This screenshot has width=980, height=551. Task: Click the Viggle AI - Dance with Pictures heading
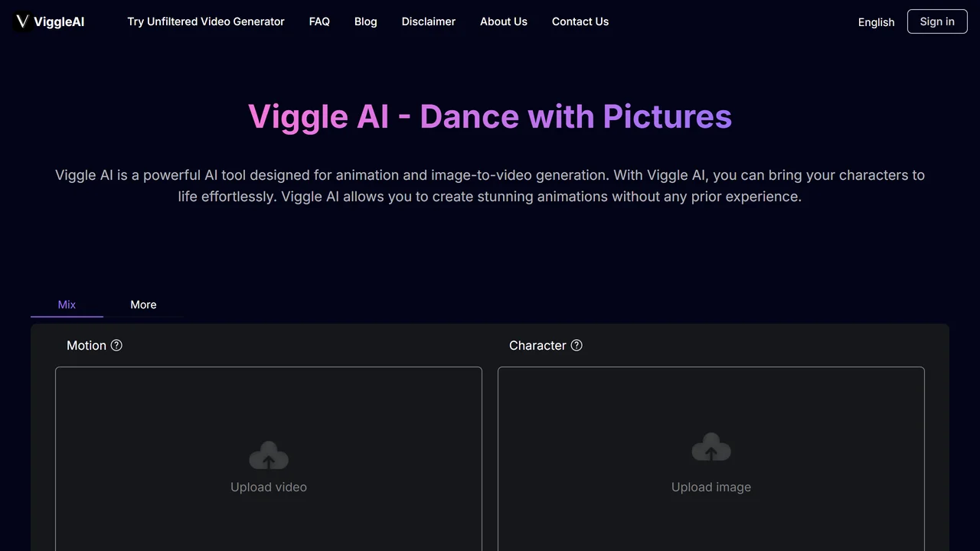[x=490, y=116]
